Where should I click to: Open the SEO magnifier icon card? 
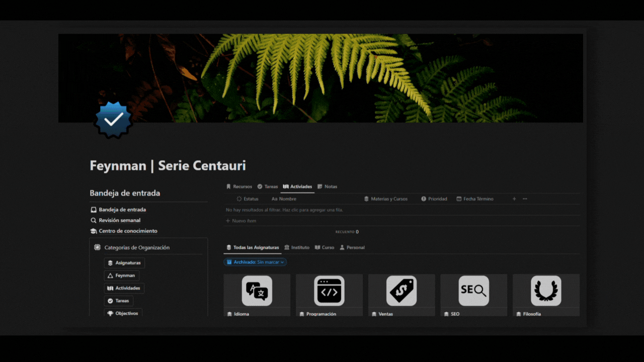point(473,291)
